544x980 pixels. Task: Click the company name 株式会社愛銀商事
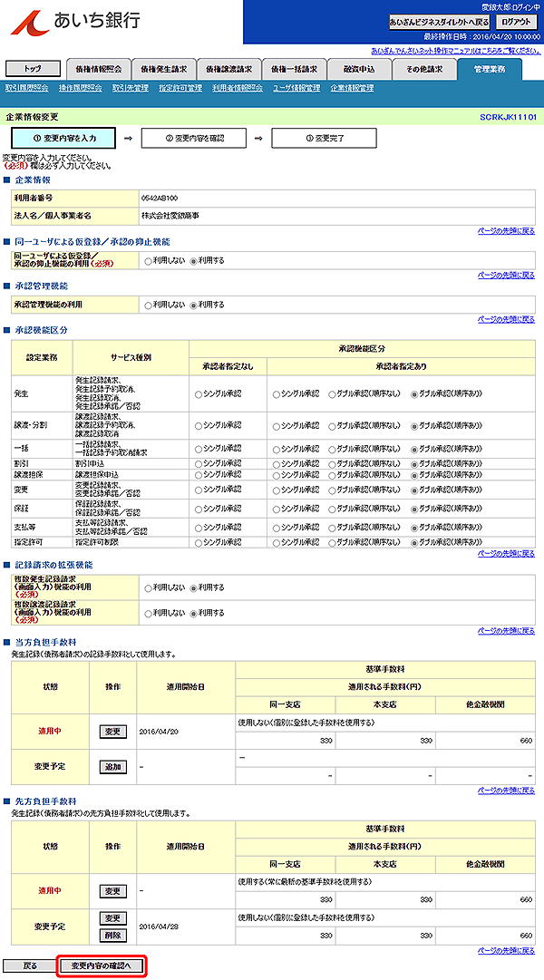click(x=171, y=216)
